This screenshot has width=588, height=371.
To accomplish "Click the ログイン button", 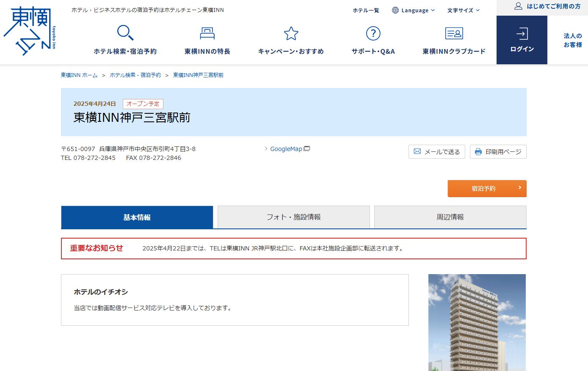I will (x=522, y=40).
